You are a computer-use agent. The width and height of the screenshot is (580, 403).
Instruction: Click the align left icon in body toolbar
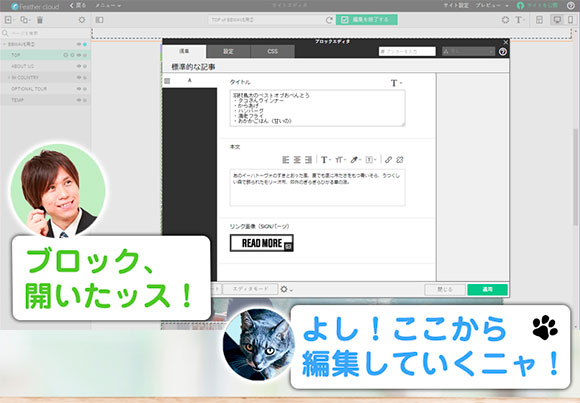[x=285, y=159]
